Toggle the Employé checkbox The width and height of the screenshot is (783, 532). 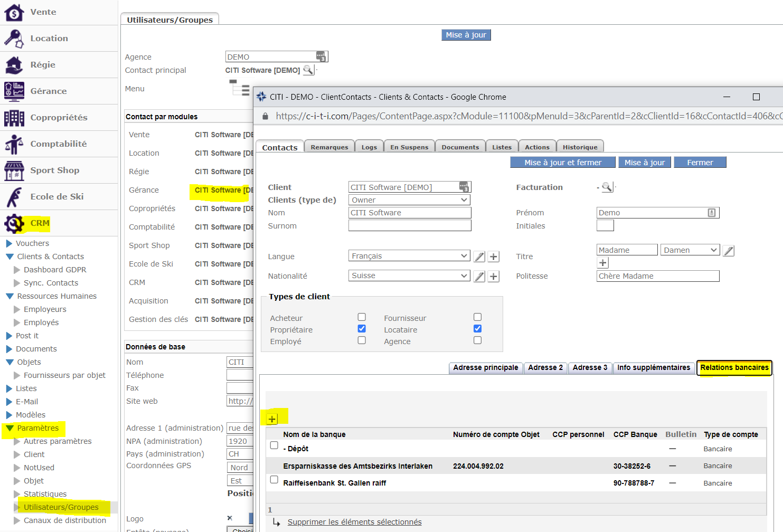click(x=362, y=340)
